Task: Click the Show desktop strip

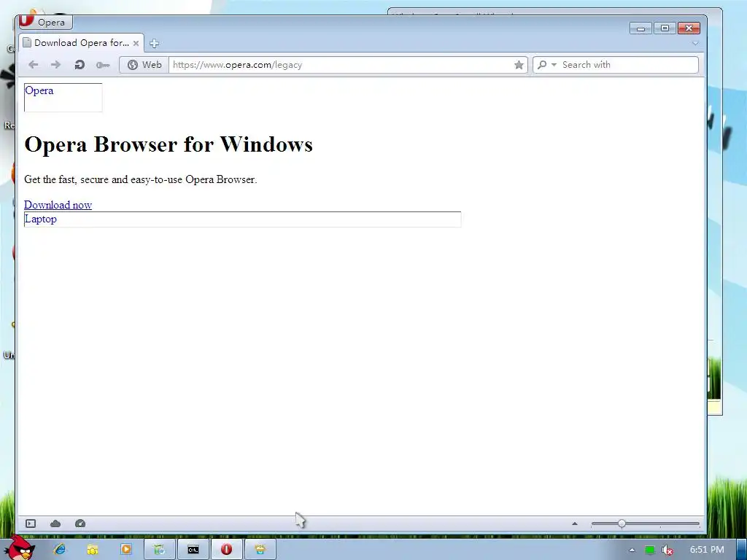Action: coord(741,550)
